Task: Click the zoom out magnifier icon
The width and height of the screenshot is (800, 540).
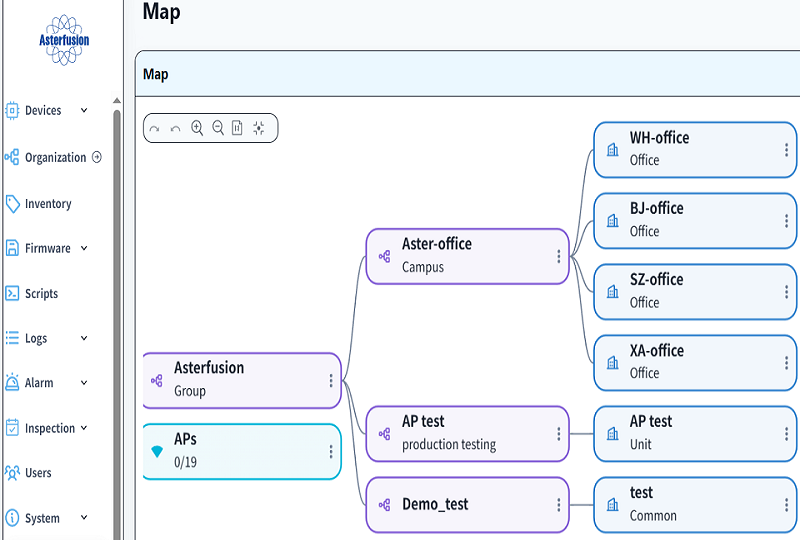Action: (x=218, y=128)
